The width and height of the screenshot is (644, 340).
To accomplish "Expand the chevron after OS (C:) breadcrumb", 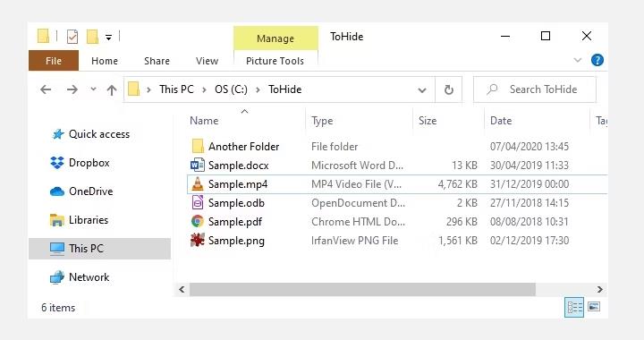I will pos(258,89).
